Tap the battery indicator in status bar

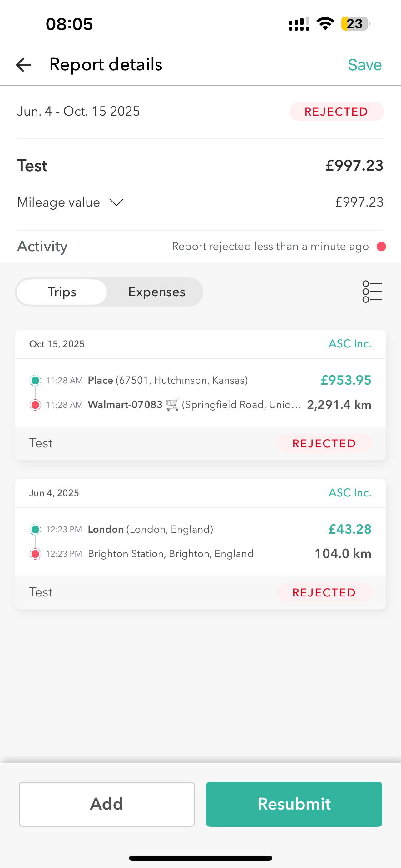click(x=355, y=24)
